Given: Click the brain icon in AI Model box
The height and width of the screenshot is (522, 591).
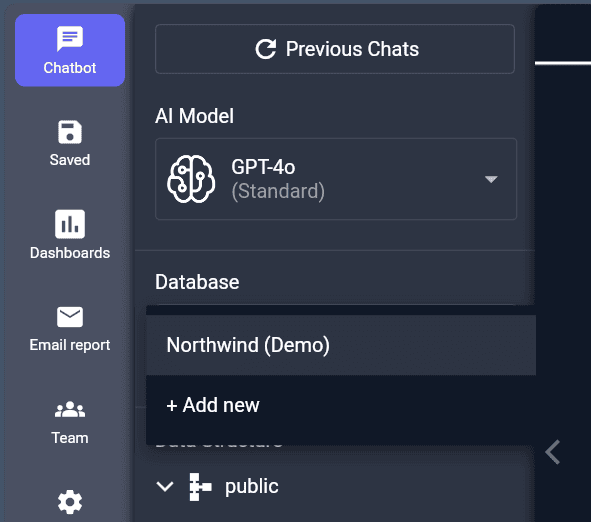Looking at the screenshot, I should click(x=191, y=179).
